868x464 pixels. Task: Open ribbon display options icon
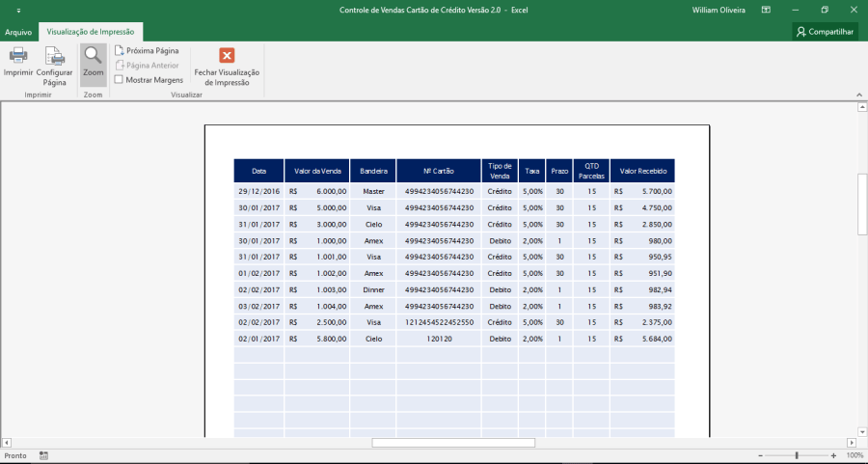click(766, 10)
